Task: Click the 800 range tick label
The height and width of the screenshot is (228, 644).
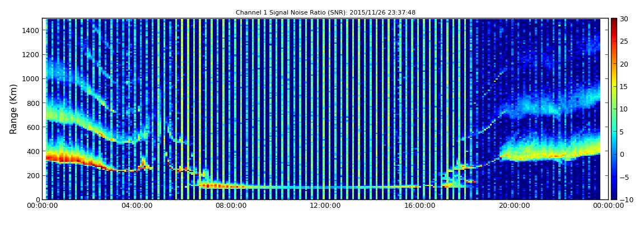Action: pyautogui.click(x=34, y=103)
